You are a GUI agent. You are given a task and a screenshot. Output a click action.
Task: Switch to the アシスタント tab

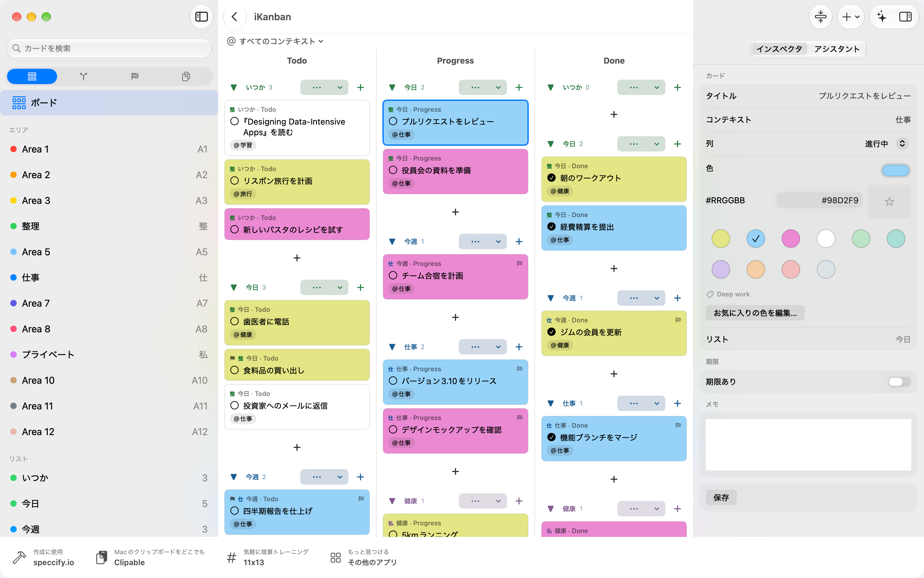[x=836, y=49]
